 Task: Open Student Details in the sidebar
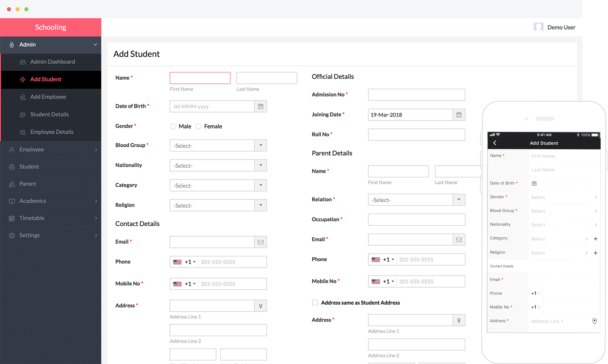[x=50, y=114]
